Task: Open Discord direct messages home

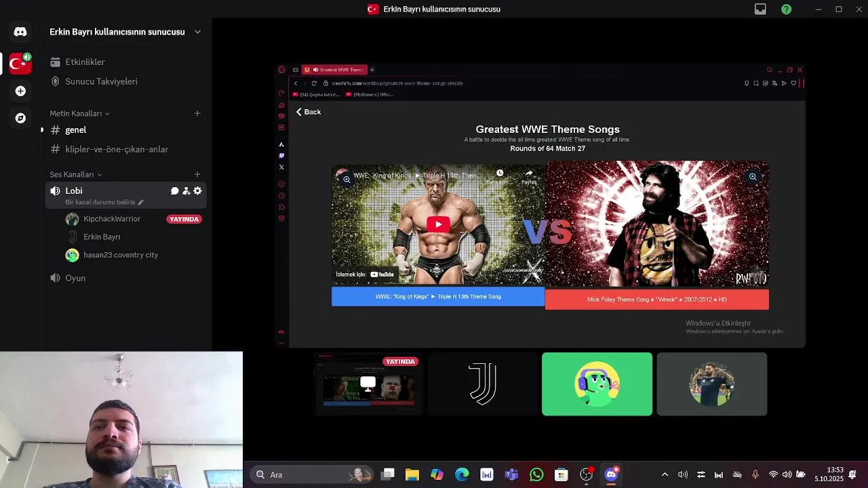Action: pyautogui.click(x=20, y=32)
